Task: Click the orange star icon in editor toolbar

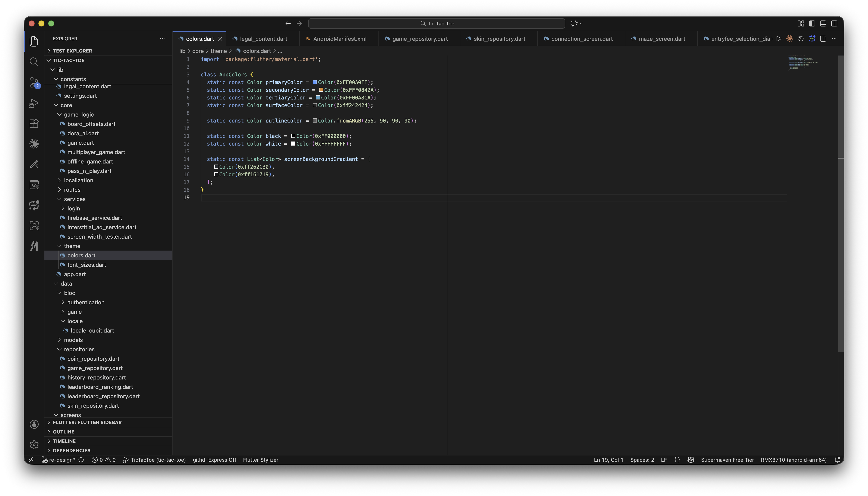Action: pyautogui.click(x=790, y=39)
